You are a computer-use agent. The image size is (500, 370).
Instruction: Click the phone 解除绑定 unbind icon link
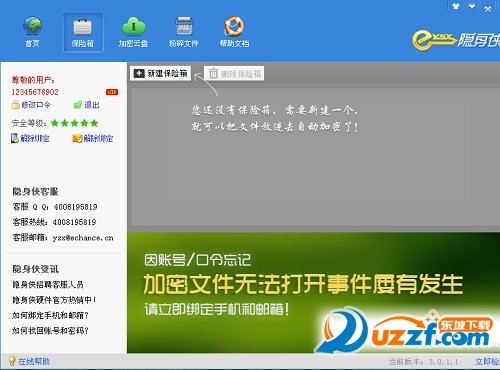tap(30, 138)
